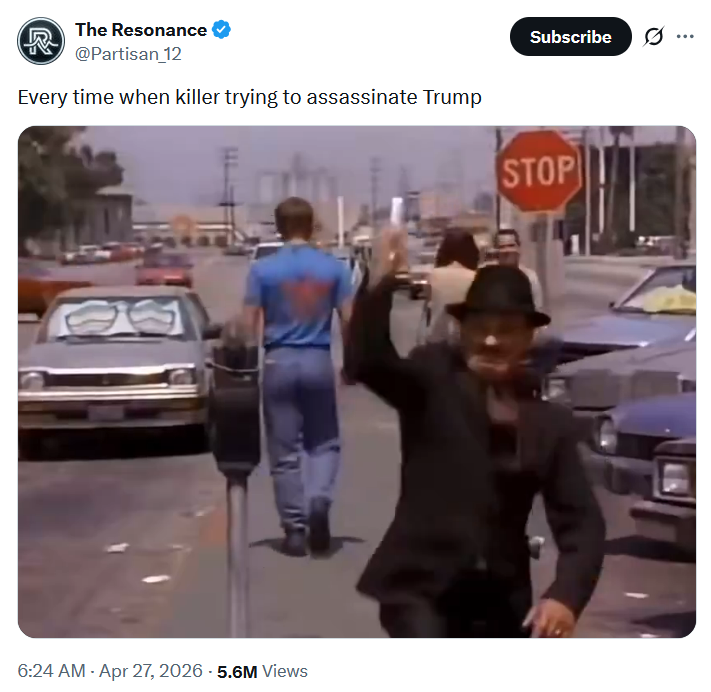This screenshot has height=692, width=711.
Task: Open The Resonance profile avatar
Action: (41, 41)
